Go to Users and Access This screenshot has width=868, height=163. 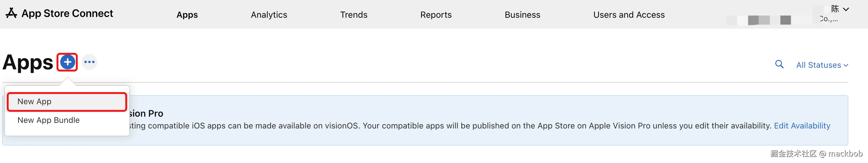point(629,15)
